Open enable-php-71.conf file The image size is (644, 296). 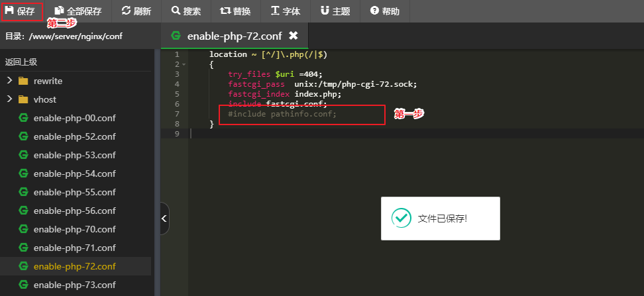click(x=75, y=248)
